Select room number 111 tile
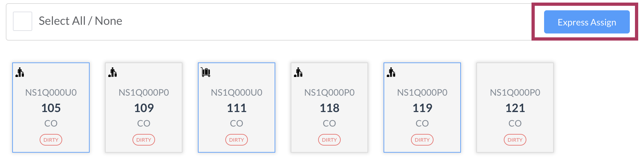644x161 pixels. 237,108
